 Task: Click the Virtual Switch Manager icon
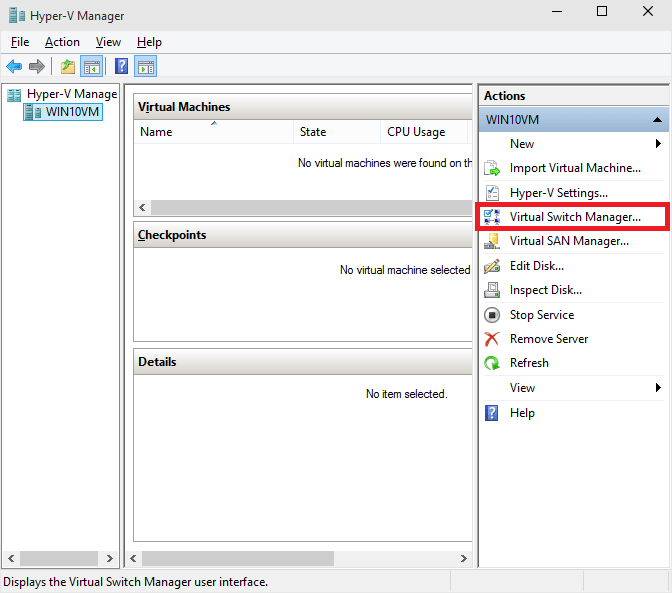(492, 217)
